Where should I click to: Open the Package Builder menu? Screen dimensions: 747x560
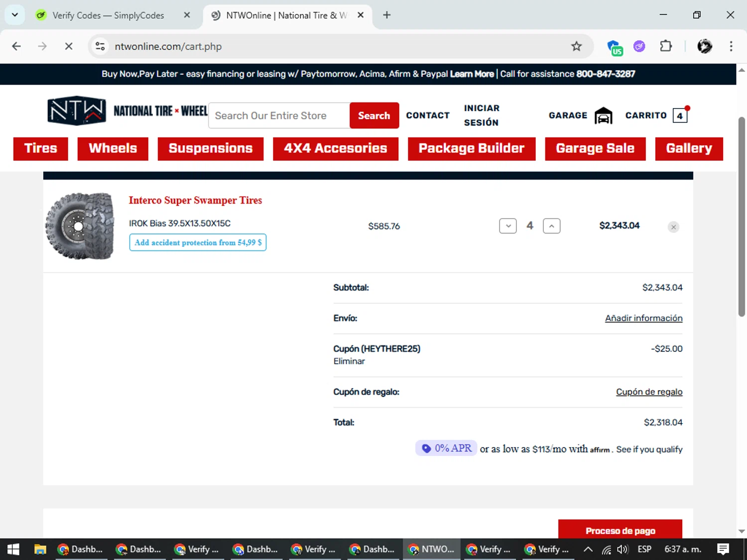coord(472,148)
